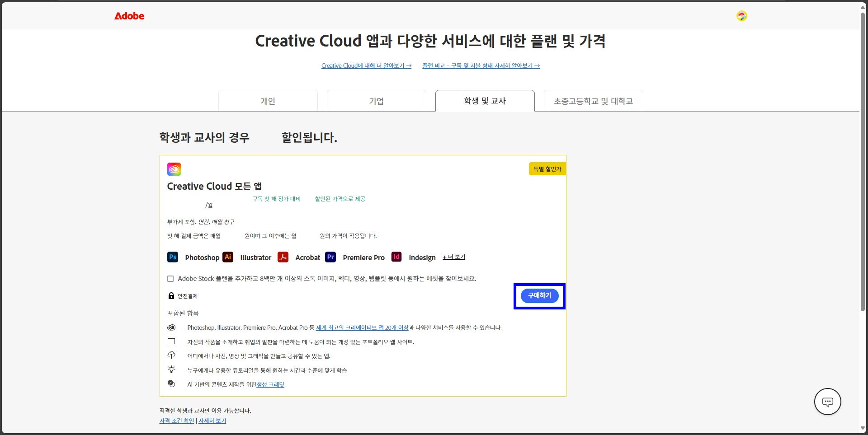Expand the '+ 더 보기' apps link
Viewport: 868px width, 435px height.
pyautogui.click(x=454, y=257)
